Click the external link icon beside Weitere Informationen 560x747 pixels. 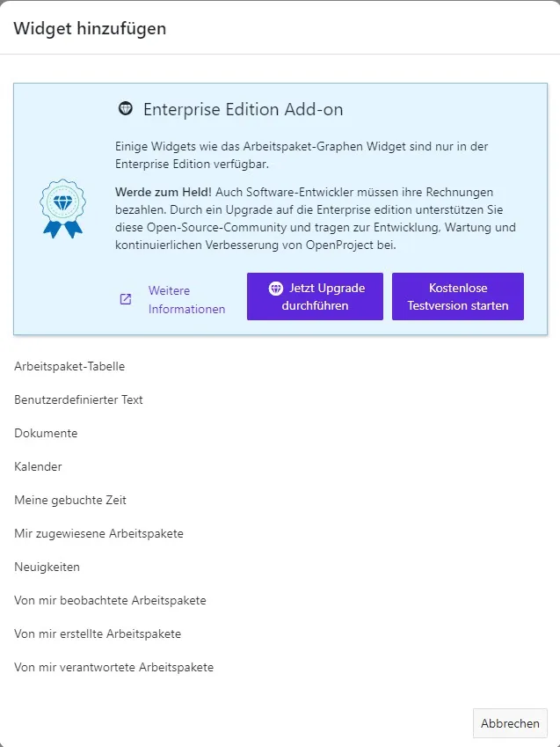click(x=126, y=299)
